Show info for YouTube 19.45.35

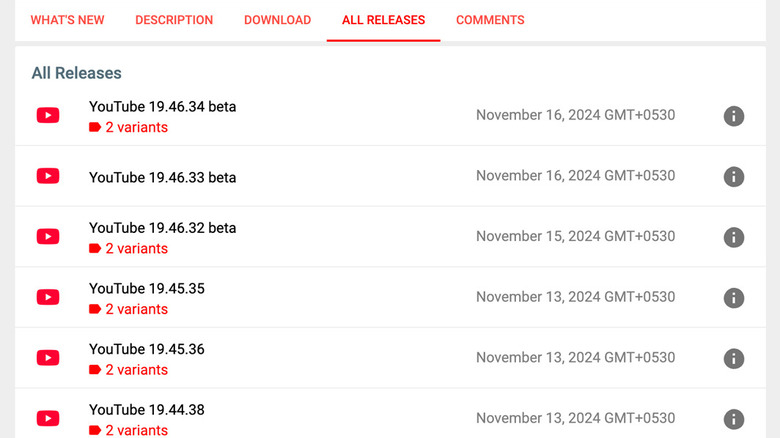click(x=734, y=298)
